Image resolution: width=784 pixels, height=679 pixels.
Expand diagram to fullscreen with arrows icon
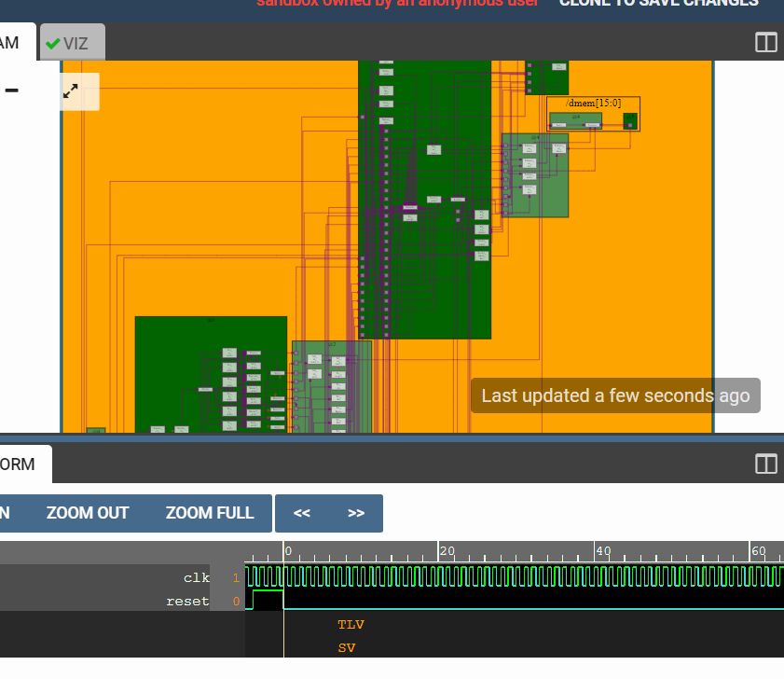[71, 91]
